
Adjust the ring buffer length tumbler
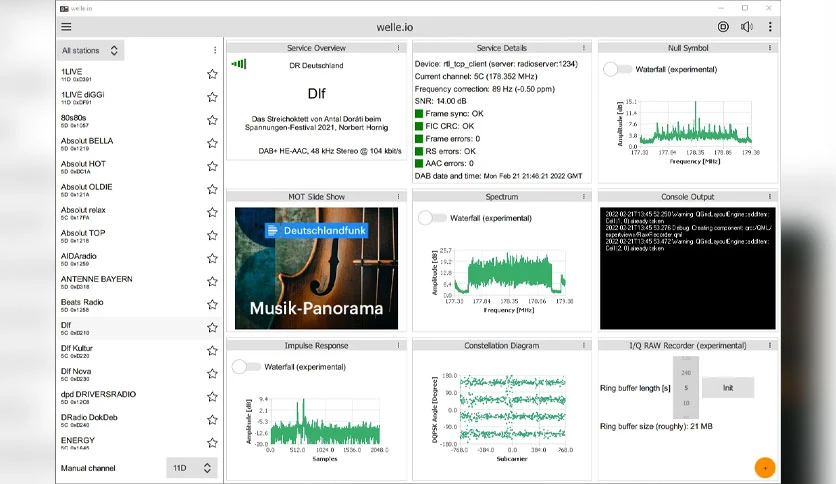[686, 388]
